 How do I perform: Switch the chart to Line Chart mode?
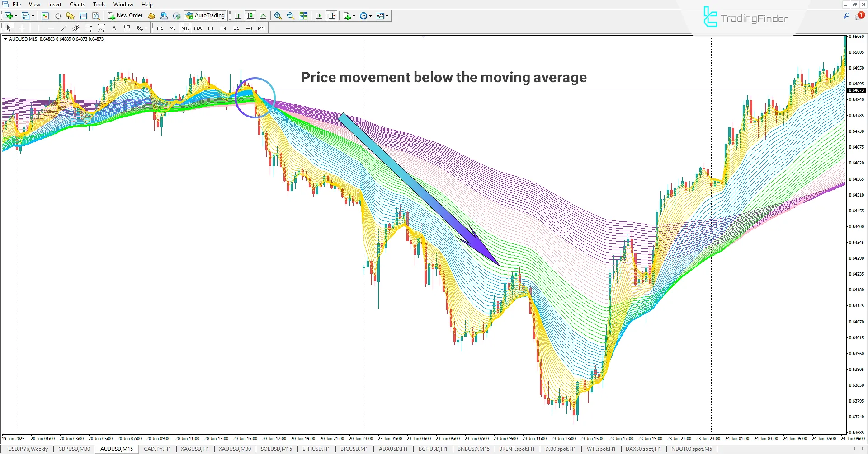pos(264,15)
